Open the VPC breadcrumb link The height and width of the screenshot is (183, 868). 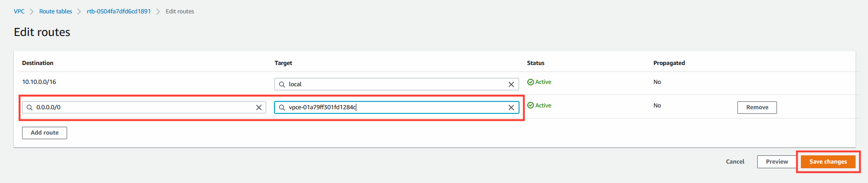19,12
